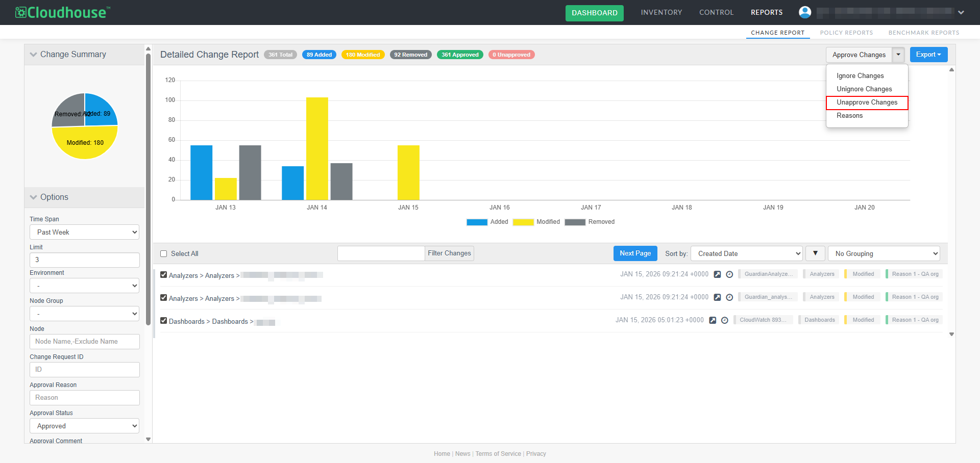Click the blue Added legend swatch

(x=477, y=222)
